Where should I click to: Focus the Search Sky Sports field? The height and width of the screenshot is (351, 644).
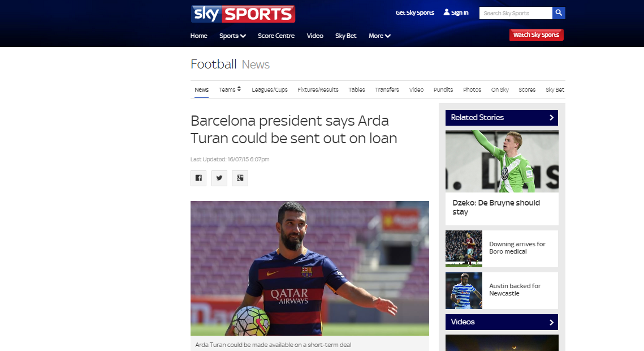pyautogui.click(x=516, y=13)
